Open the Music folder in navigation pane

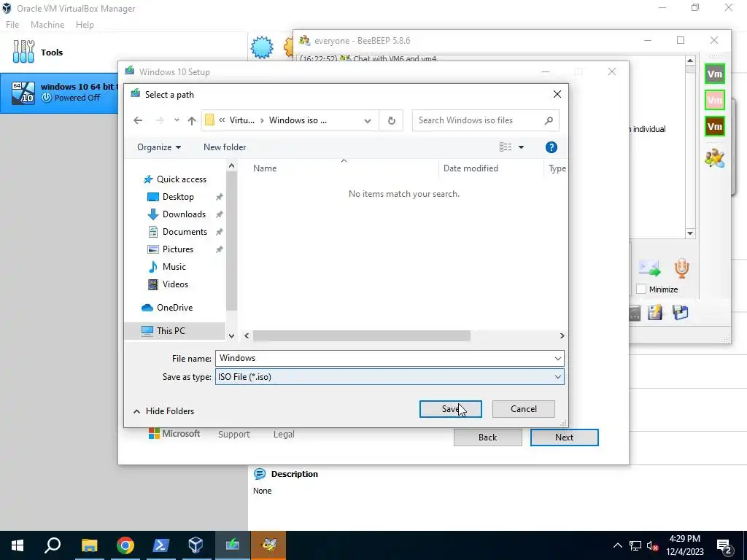[174, 267]
